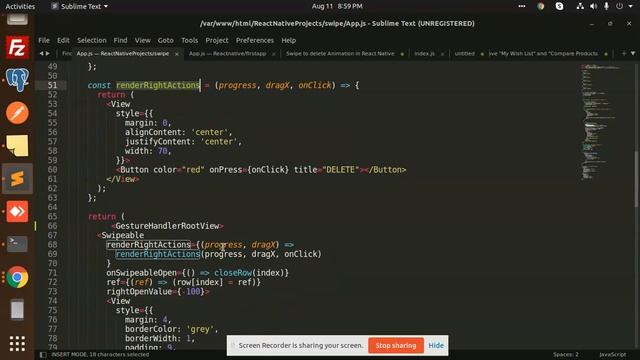Viewport: 640px width, 360px height.
Task: Click borderColor 'grey' on line 77
Action: pyautogui.click(x=171, y=329)
